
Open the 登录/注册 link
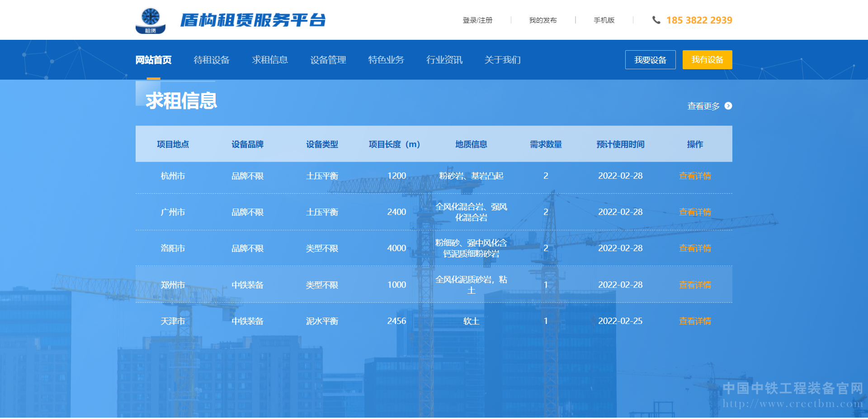click(477, 20)
